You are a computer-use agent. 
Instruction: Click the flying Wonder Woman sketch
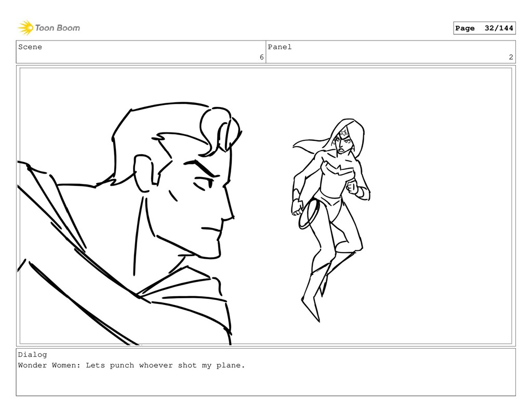pyautogui.click(x=331, y=220)
